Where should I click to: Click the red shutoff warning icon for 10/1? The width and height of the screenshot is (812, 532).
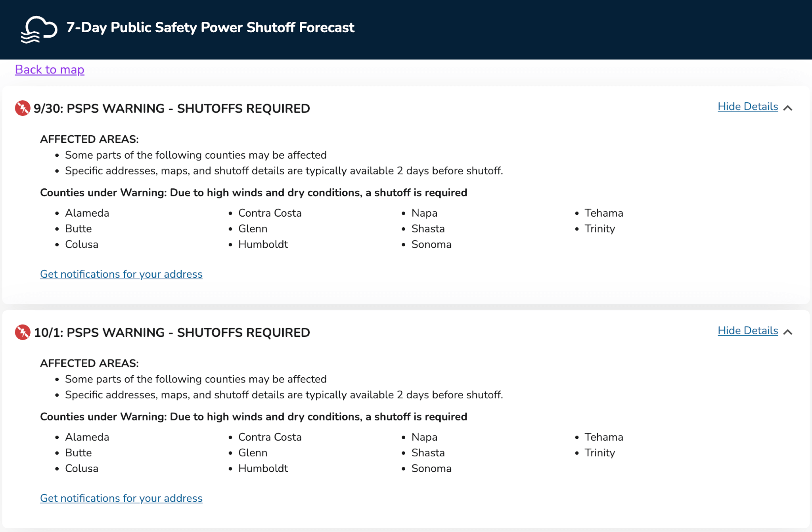[x=23, y=332]
